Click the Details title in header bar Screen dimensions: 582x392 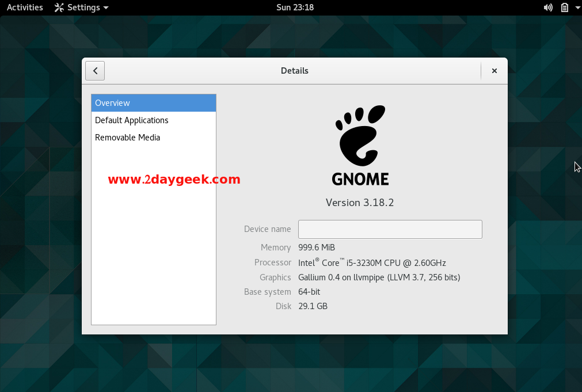pos(295,71)
